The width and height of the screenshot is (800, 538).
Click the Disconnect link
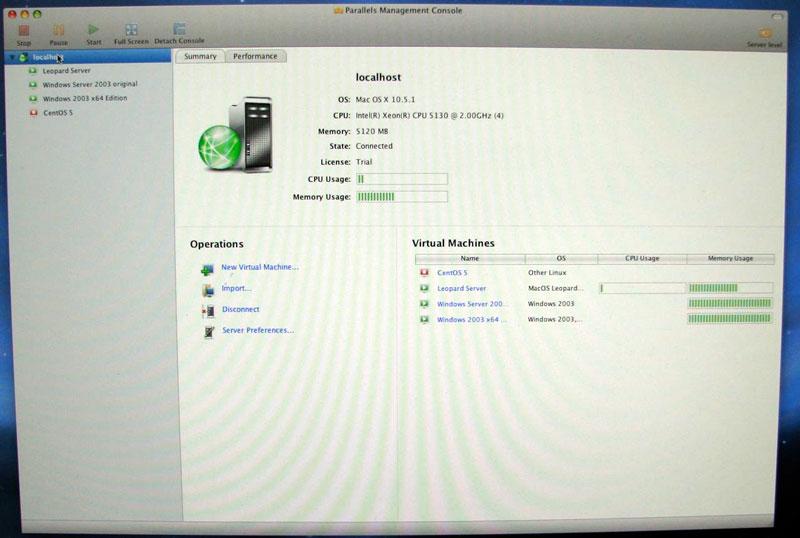(x=240, y=309)
